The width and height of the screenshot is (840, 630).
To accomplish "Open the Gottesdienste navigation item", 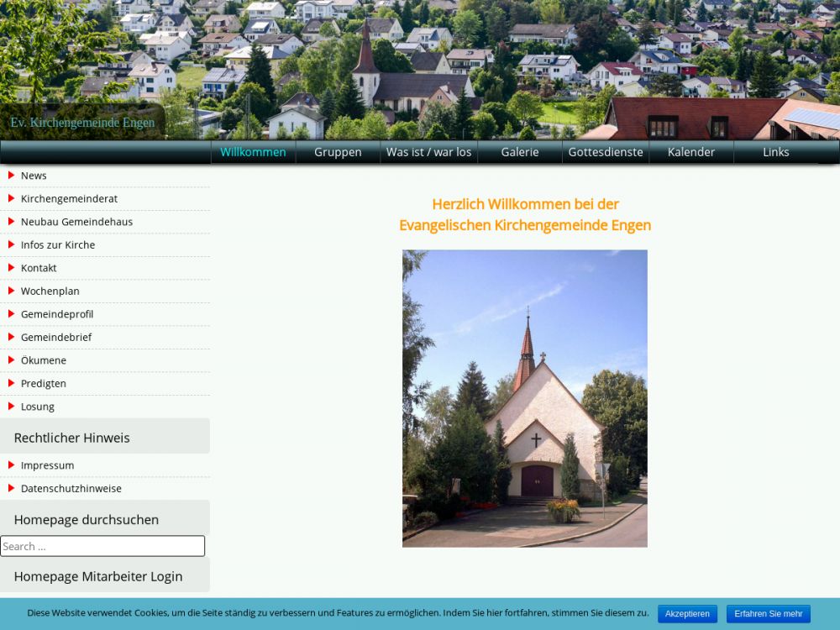I will tap(606, 152).
